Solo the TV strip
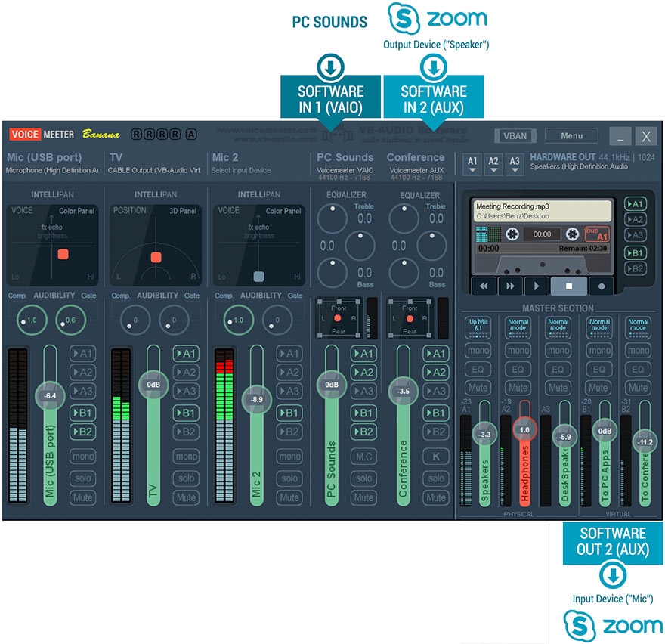665x644 pixels. (186, 478)
